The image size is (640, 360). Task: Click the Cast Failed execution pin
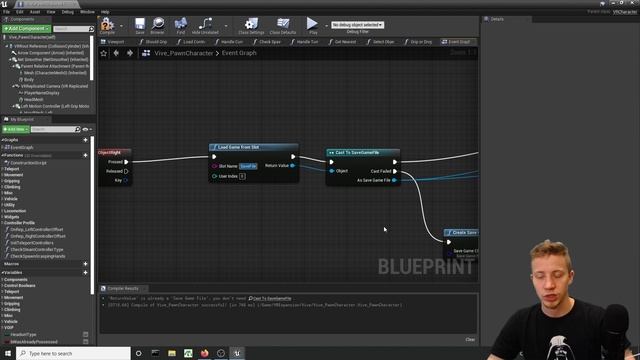pos(395,171)
